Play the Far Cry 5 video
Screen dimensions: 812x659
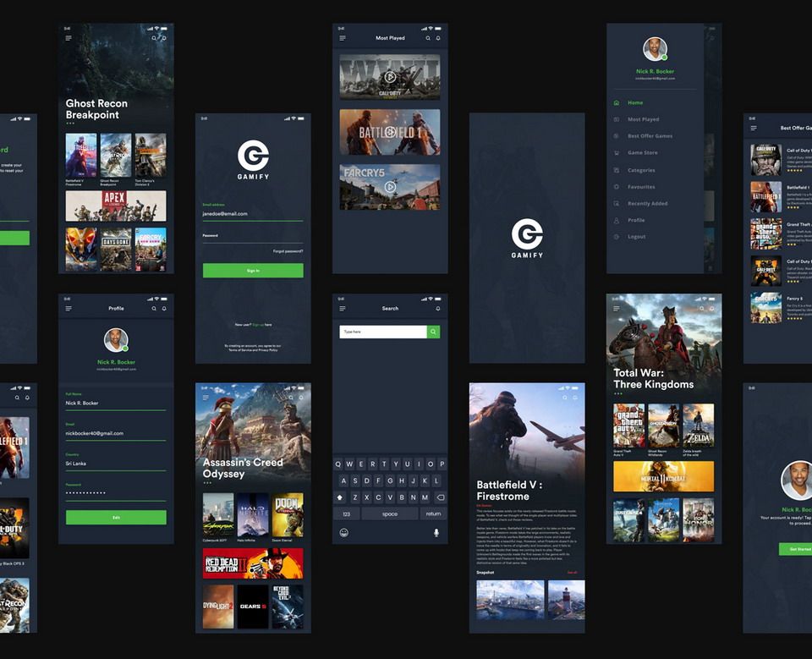pyautogui.click(x=390, y=187)
